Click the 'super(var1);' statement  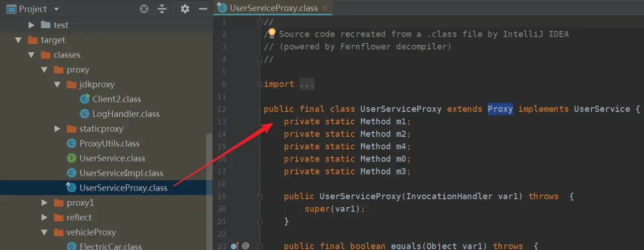(335, 209)
